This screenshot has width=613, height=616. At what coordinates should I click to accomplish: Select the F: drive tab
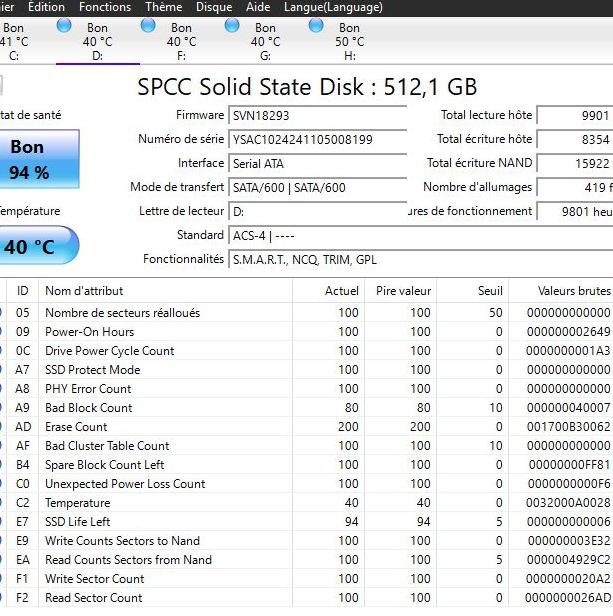pos(182,42)
